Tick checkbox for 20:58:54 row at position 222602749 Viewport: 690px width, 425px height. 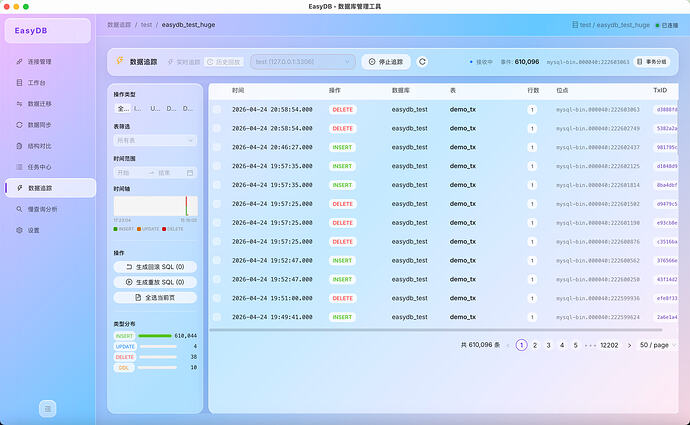[x=217, y=128]
